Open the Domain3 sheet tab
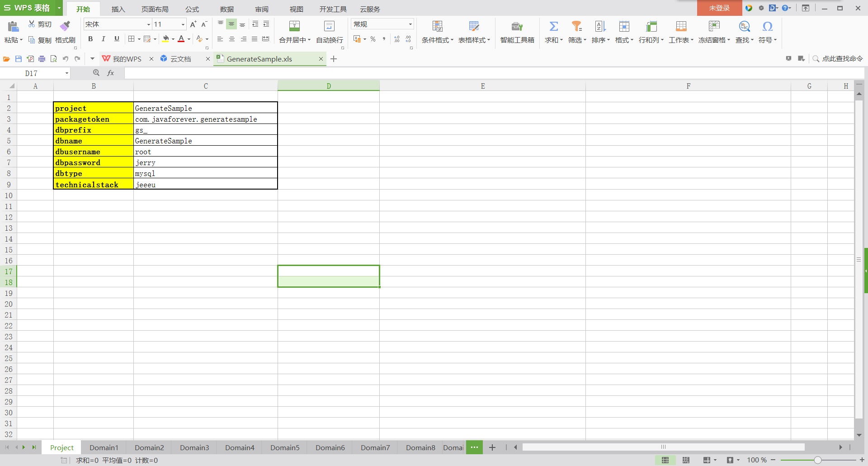This screenshot has height=466, width=868. pos(194,447)
